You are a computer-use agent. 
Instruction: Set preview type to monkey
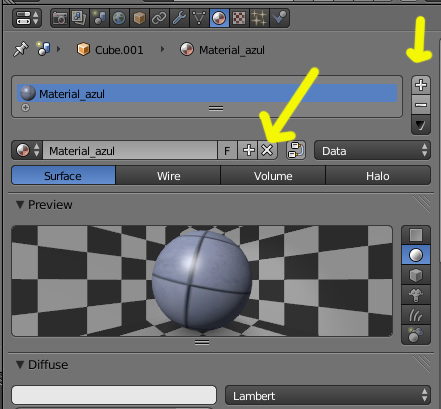click(x=416, y=295)
